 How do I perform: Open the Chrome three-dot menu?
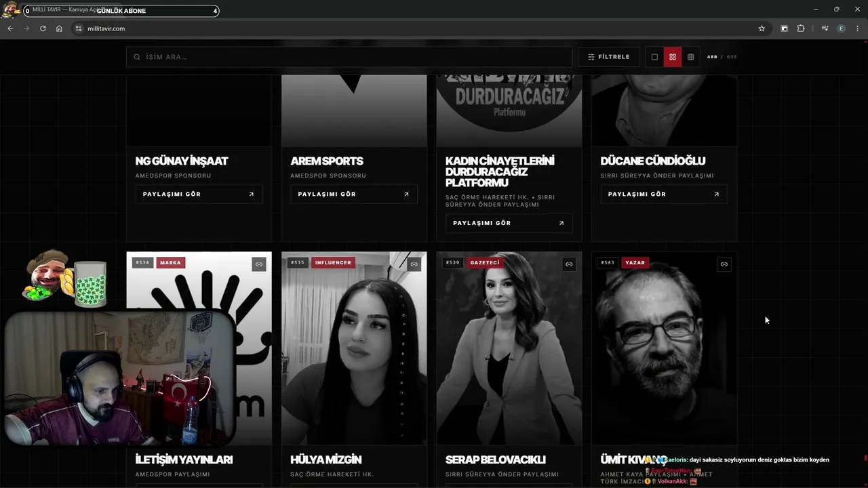tap(858, 28)
